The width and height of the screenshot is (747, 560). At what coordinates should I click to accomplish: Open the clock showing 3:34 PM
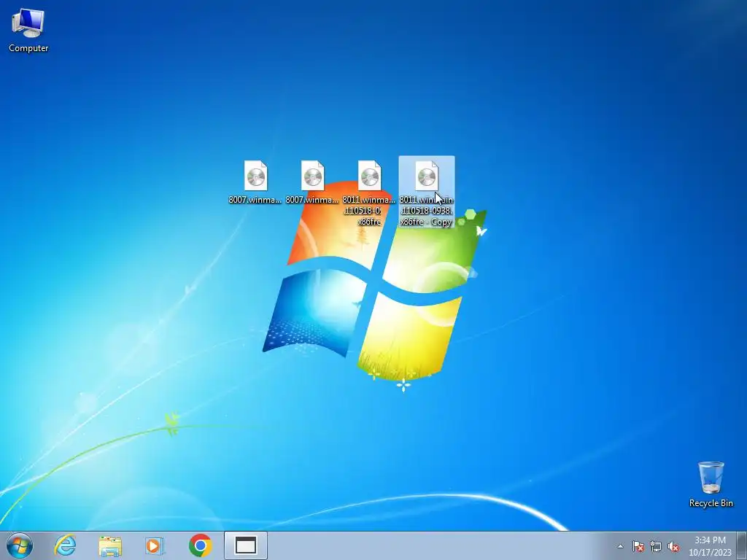pyautogui.click(x=710, y=545)
